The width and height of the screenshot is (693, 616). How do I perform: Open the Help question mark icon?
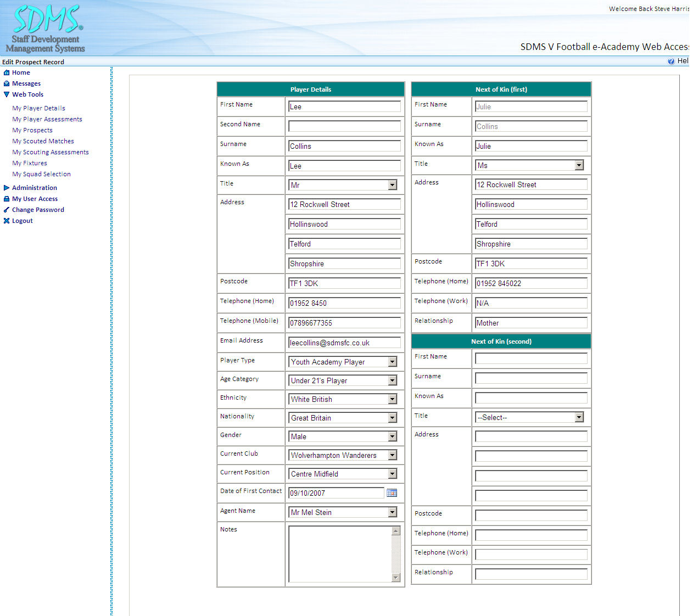(671, 61)
